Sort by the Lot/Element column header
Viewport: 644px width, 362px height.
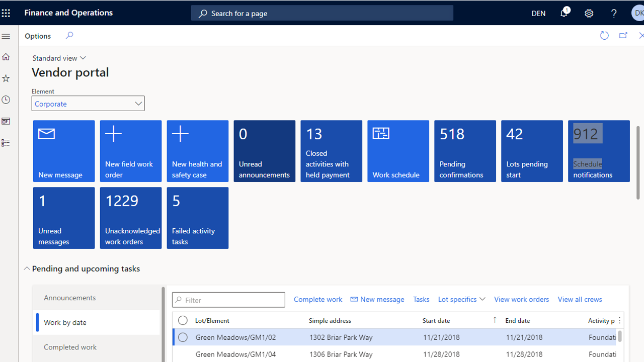212,320
